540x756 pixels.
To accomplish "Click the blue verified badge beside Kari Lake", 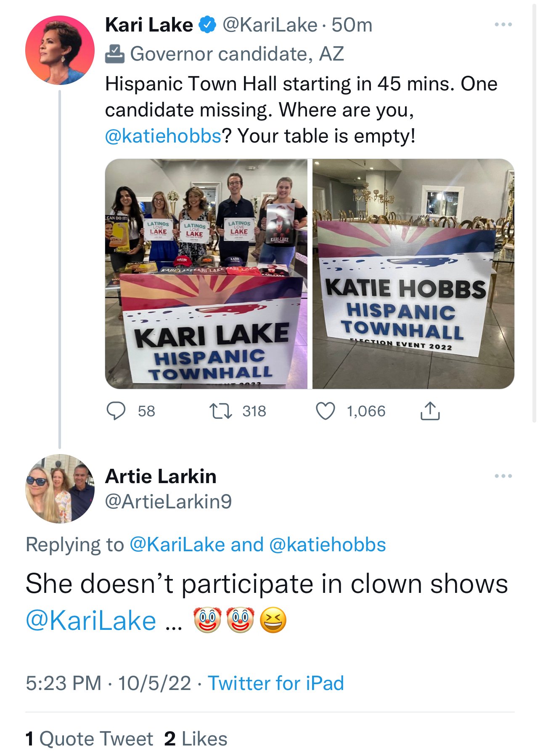I will coord(207,25).
